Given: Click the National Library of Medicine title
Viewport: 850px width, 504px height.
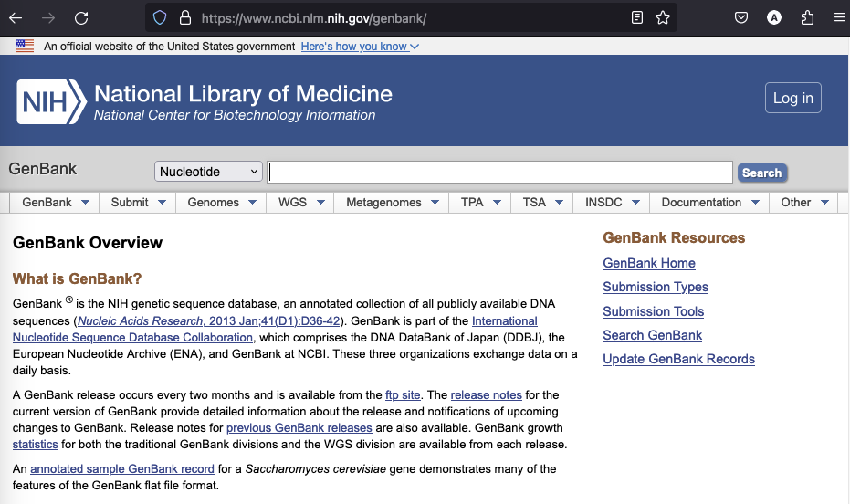Looking at the screenshot, I should (x=243, y=94).
